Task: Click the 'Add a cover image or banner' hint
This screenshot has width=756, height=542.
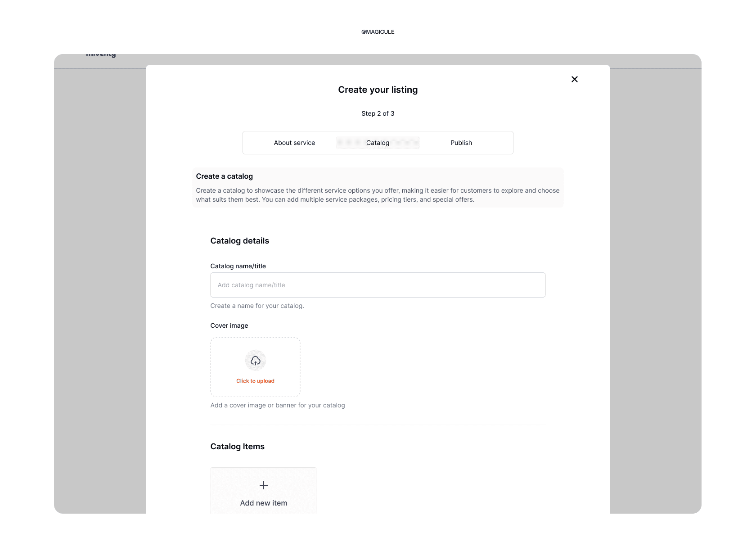Action: tap(278, 405)
